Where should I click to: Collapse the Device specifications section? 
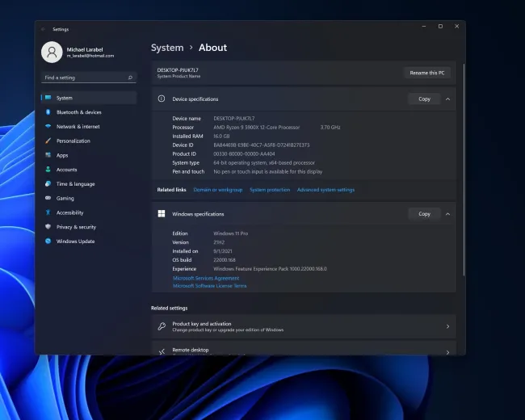click(x=447, y=99)
